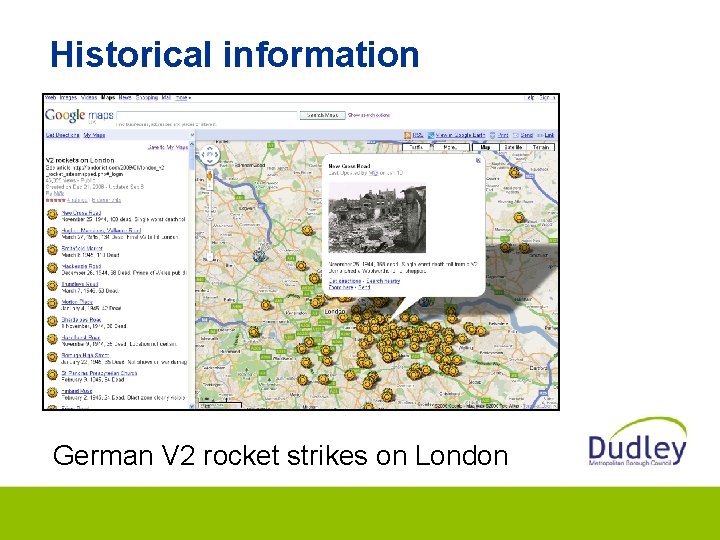This screenshot has width=720, height=540.
Task: Click View in Google Earth link
Action: pos(460,135)
